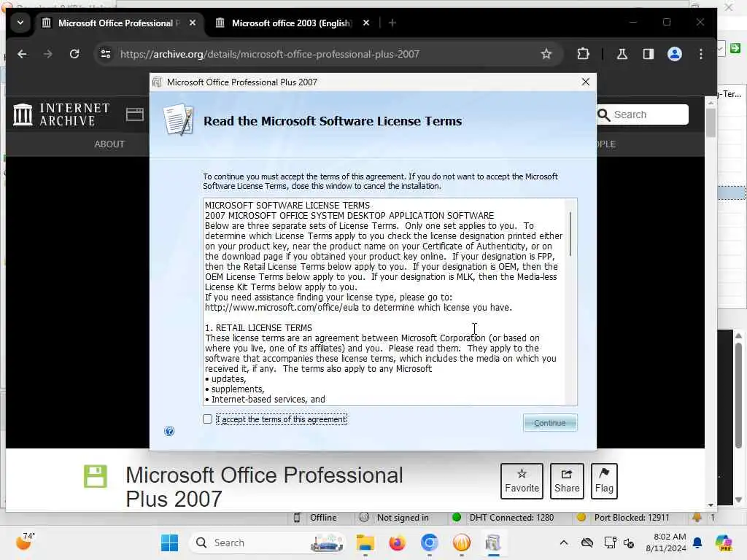Click the DHT Connected: 1280 status
The image size is (747, 560).
(503, 518)
